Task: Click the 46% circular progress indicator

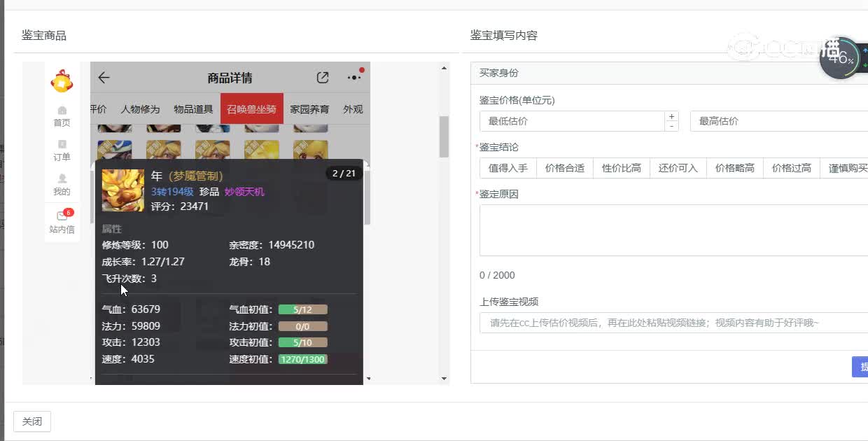Action: (x=840, y=58)
